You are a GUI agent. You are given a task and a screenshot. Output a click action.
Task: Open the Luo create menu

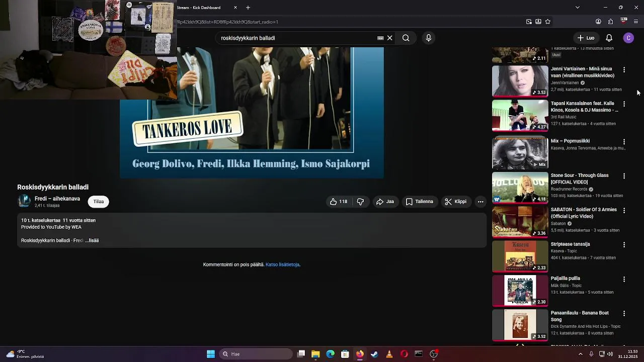pos(586,38)
